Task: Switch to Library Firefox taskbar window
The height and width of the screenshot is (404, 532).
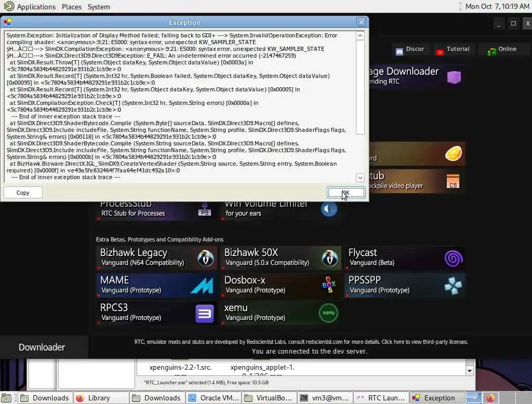Action: pyautogui.click(x=101, y=398)
